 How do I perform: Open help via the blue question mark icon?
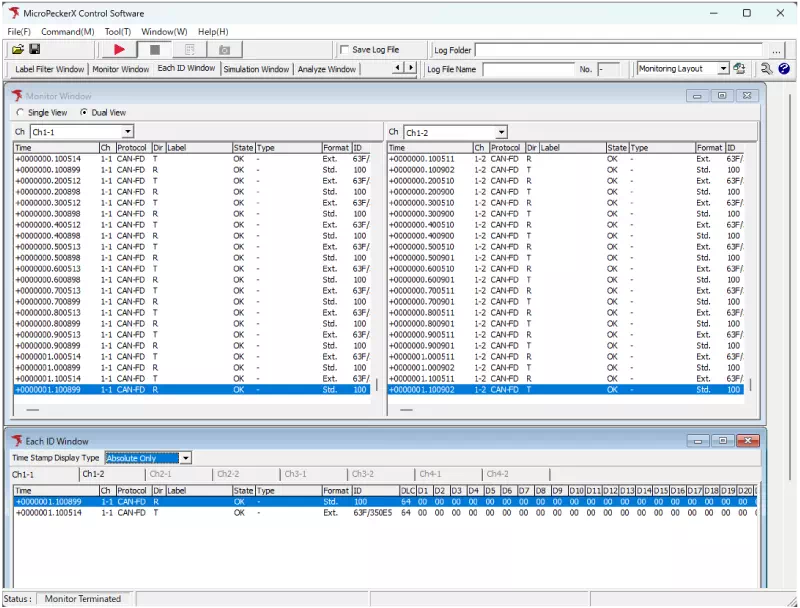786,68
